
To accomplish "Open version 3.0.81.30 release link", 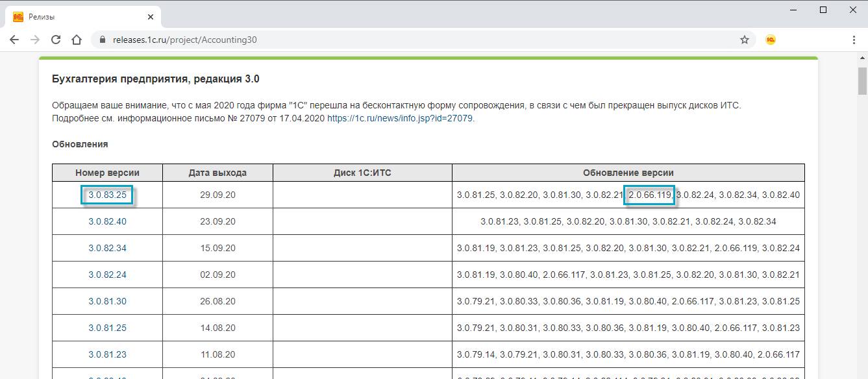I will (x=107, y=301).
